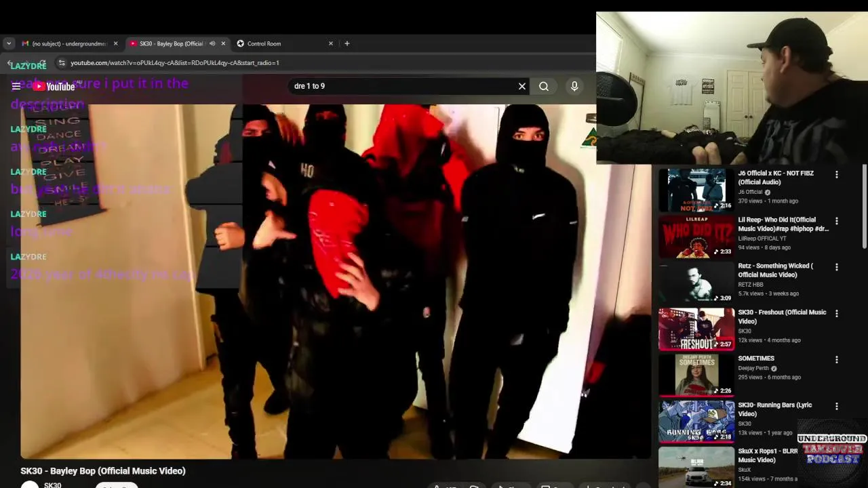The image size is (868, 488).
Task: Start voice search with the microphone
Action: click(x=574, y=86)
